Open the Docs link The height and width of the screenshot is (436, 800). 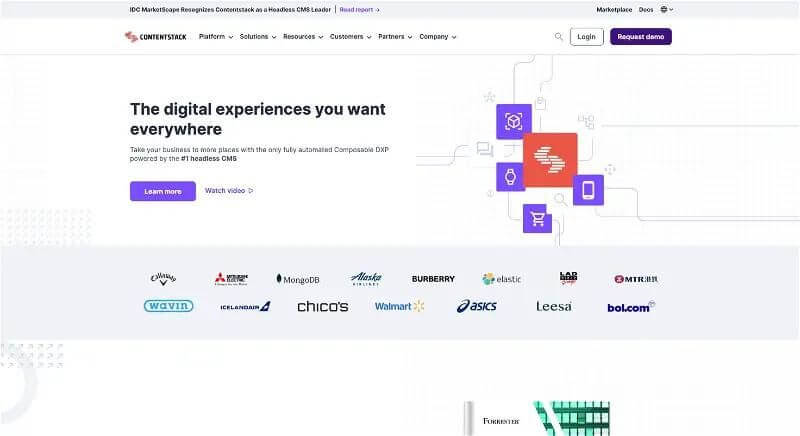tap(645, 10)
